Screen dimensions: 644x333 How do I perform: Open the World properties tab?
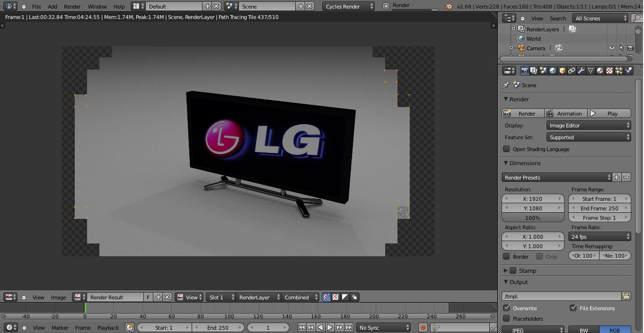point(553,71)
